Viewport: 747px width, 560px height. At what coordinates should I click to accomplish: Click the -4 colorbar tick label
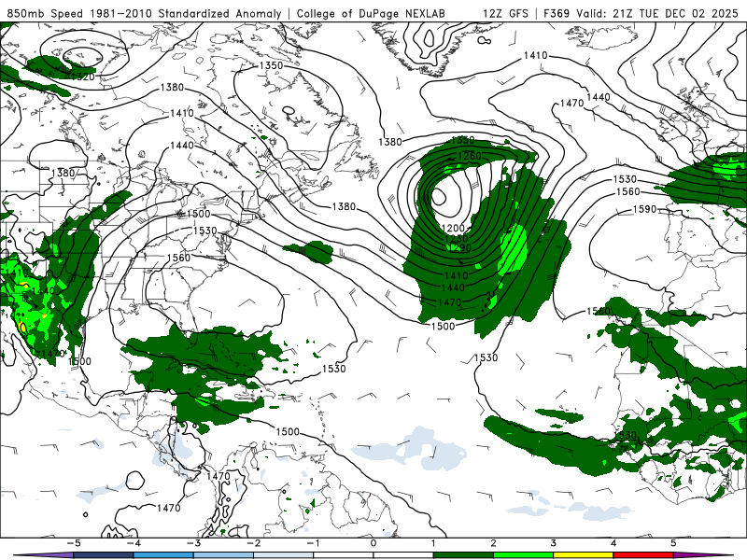pyautogui.click(x=133, y=543)
